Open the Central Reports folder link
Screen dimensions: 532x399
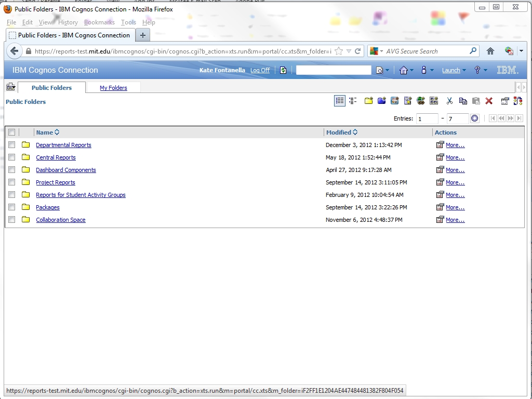tap(56, 157)
